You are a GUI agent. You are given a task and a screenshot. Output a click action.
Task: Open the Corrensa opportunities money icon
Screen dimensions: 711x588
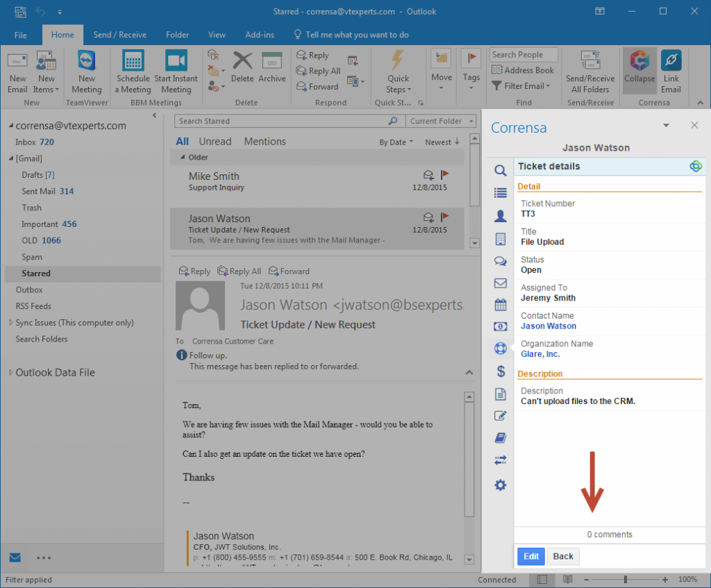point(500,326)
